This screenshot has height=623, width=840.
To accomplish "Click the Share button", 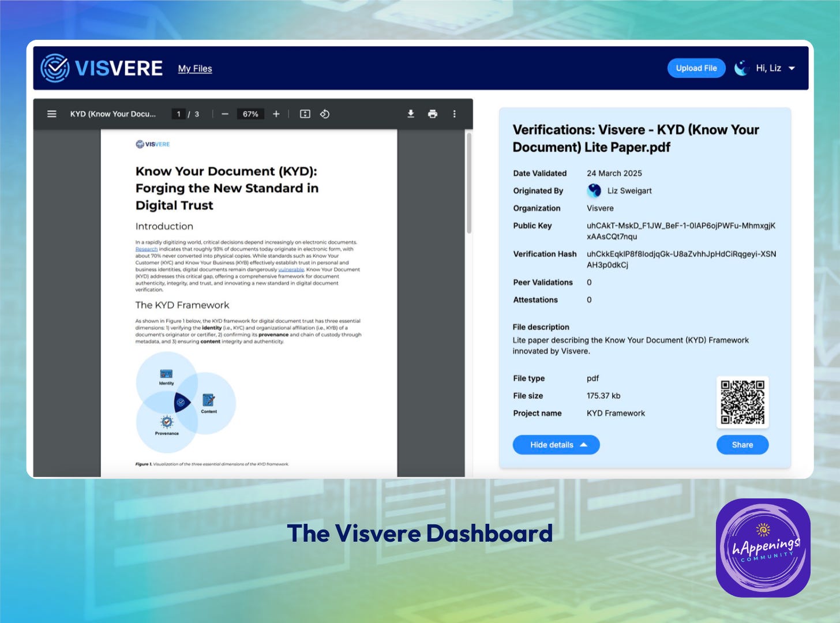I will point(742,445).
